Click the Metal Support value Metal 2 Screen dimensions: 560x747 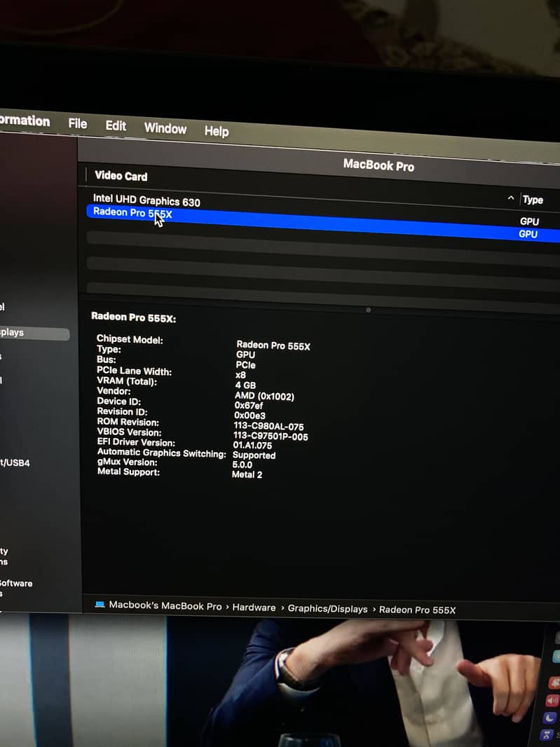click(x=247, y=474)
